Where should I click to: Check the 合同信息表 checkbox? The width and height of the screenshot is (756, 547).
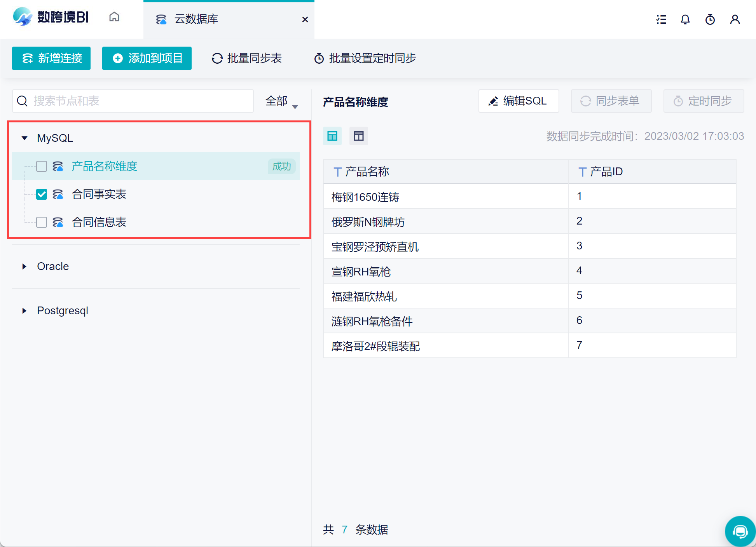42,222
